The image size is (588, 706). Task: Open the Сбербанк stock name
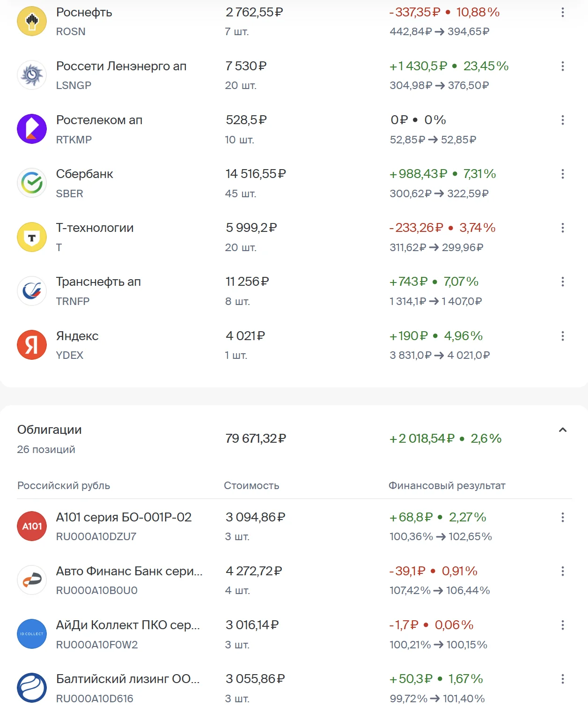(85, 174)
